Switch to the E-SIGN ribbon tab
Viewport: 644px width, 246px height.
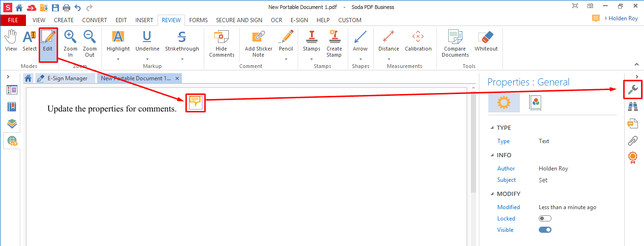(299, 20)
